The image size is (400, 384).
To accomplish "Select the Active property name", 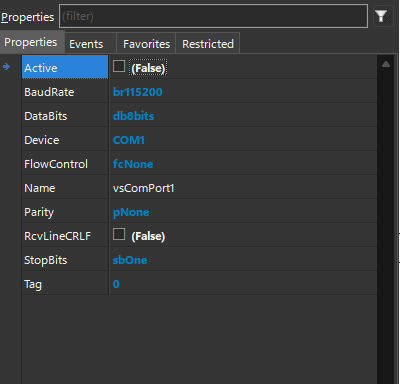I will tap(65, 68).
